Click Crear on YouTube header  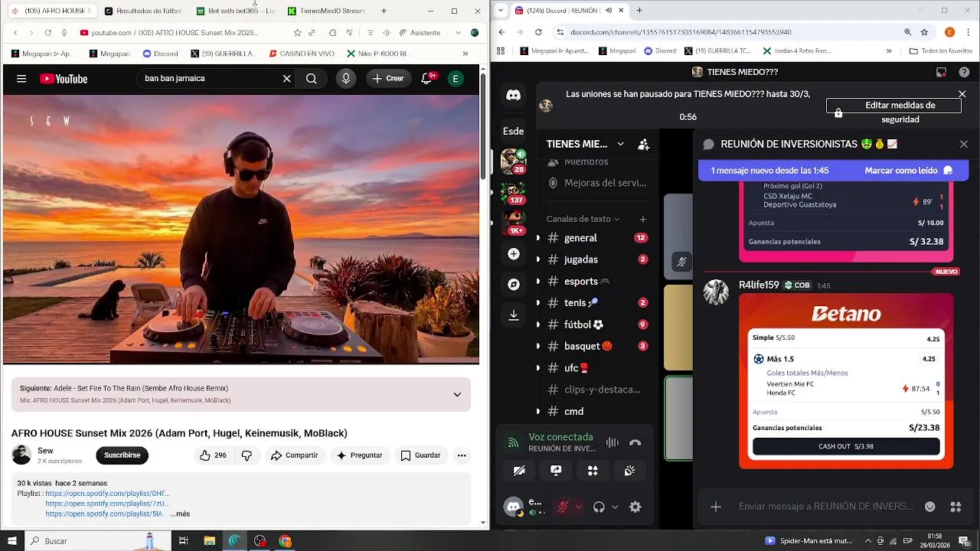pos(388,78)
